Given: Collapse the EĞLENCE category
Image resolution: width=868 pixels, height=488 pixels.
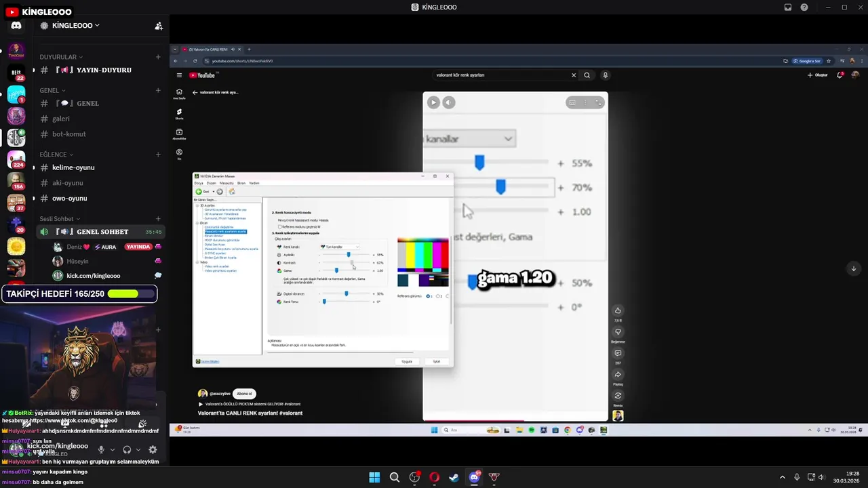Looking at the screenshot, I should [56, 155].
